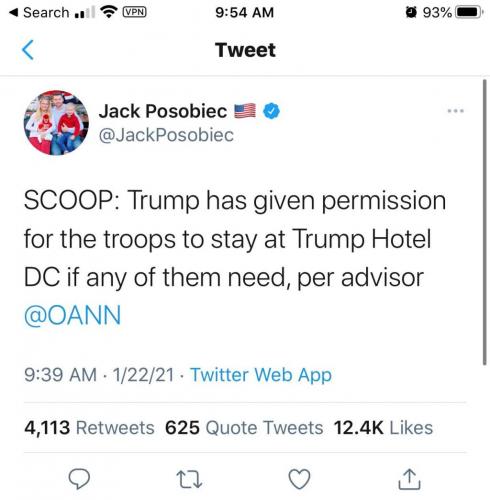Tap the reply speech bubble icon
The height and width of the screenshot is (500, 490).
(79, 479)
